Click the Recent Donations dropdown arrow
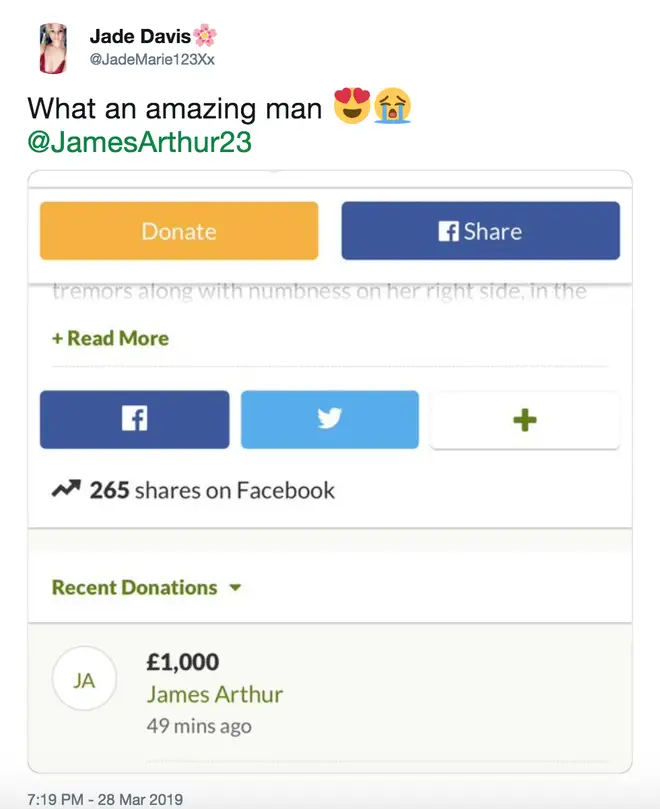Screen dimensions: 660x809 [235, 588]
